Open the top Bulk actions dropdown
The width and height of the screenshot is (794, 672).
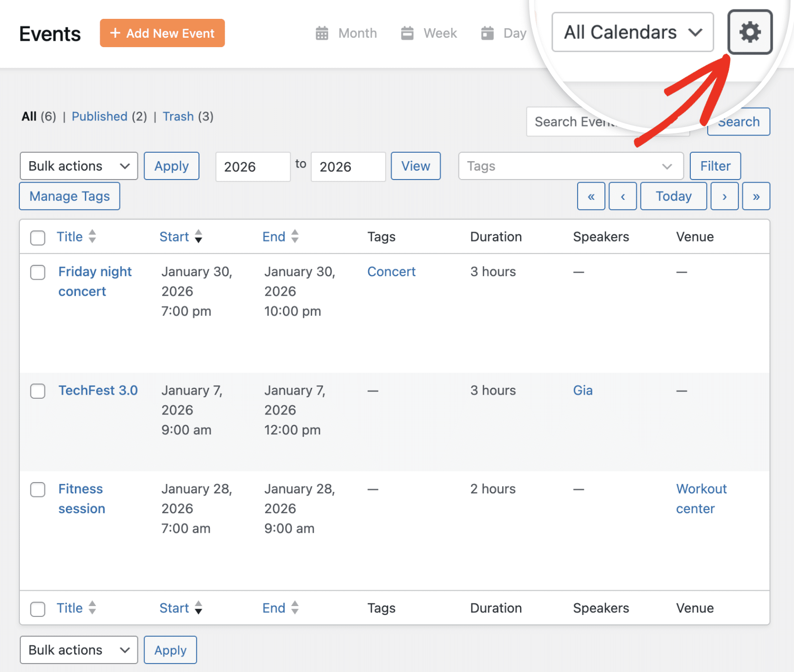tap(79, 166)
